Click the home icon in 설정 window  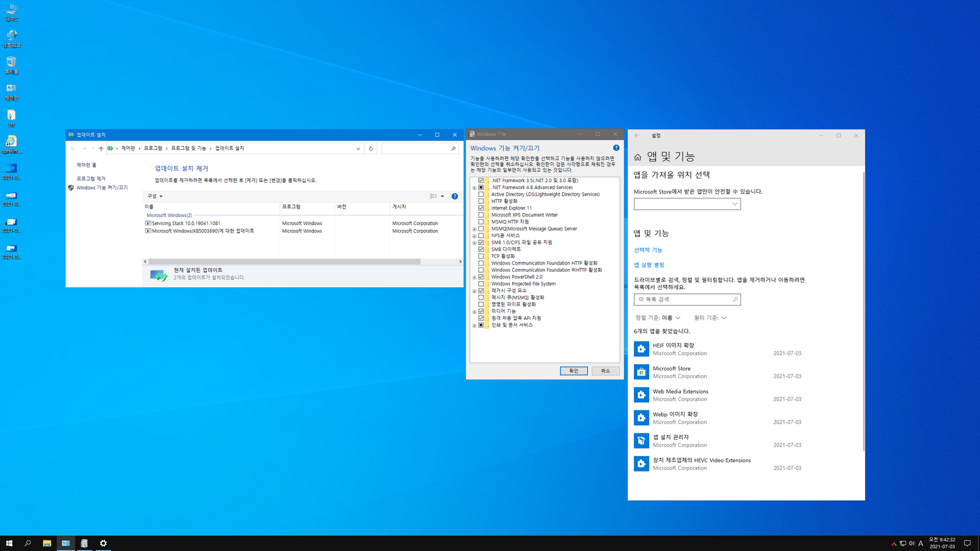click(x=638, y=157)
